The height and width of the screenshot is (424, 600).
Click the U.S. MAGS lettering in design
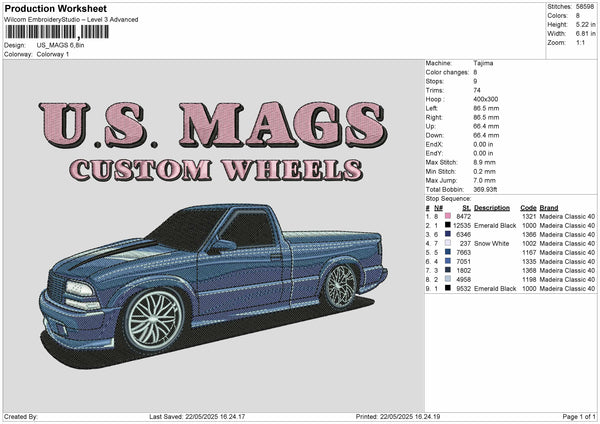coord(213,125)
